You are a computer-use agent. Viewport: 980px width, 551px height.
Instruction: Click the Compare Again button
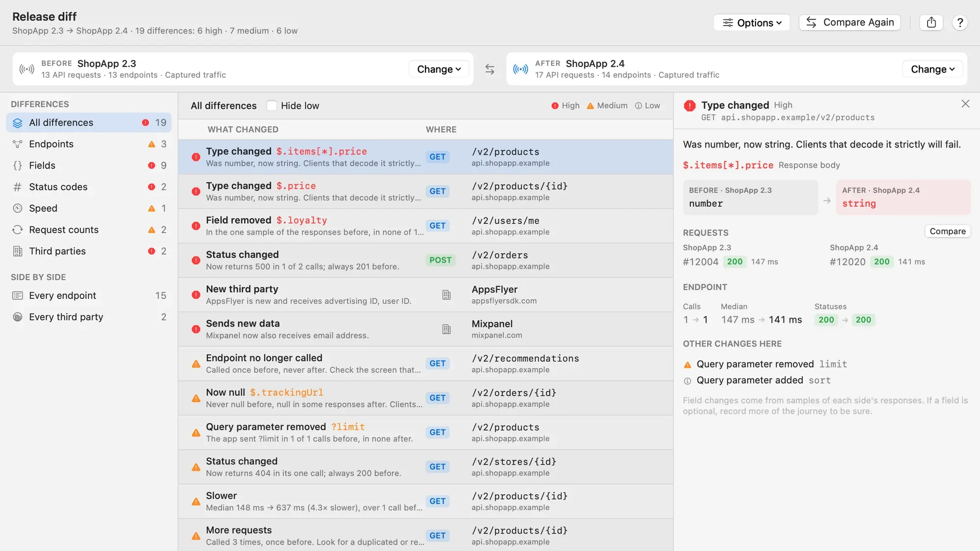(x=850, y=23)
